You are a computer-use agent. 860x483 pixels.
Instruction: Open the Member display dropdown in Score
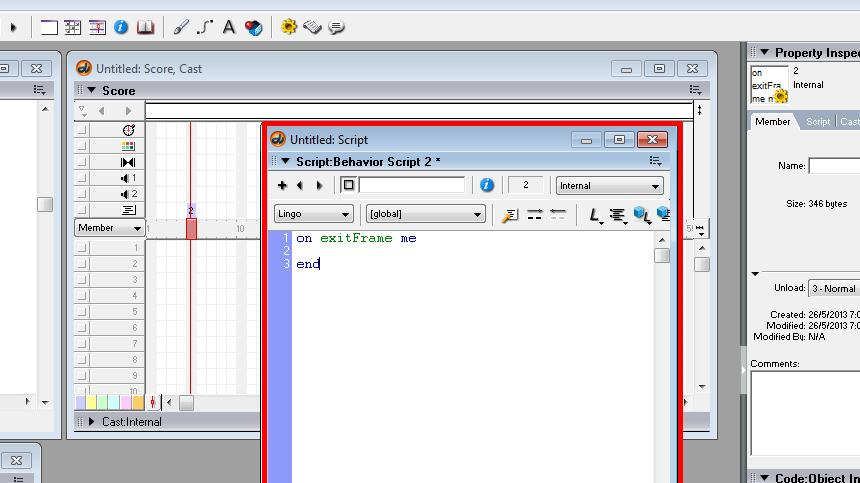(109, 228)
